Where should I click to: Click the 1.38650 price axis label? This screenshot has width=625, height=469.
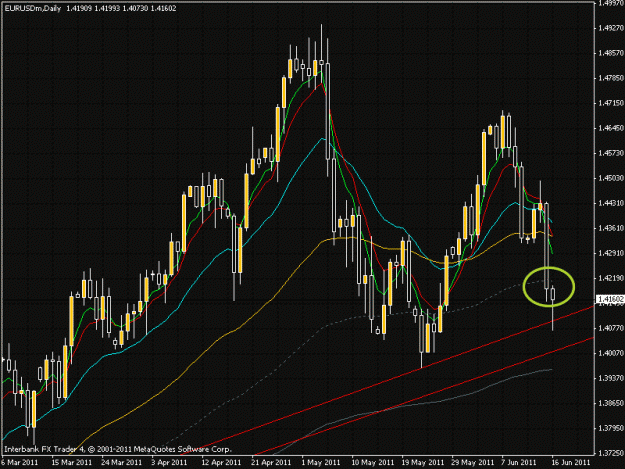pos(611,403)
